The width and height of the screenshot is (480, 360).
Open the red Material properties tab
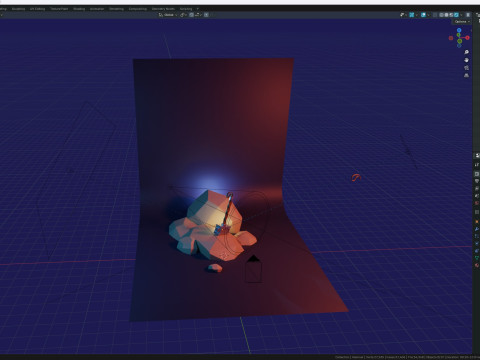point(477,265)
